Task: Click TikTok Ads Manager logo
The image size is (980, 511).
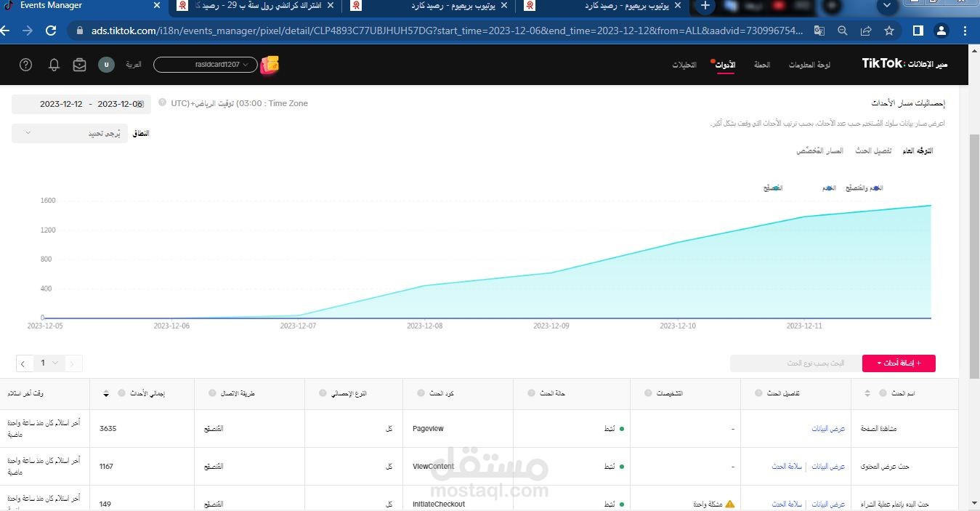Action: (x=904, y=64)
